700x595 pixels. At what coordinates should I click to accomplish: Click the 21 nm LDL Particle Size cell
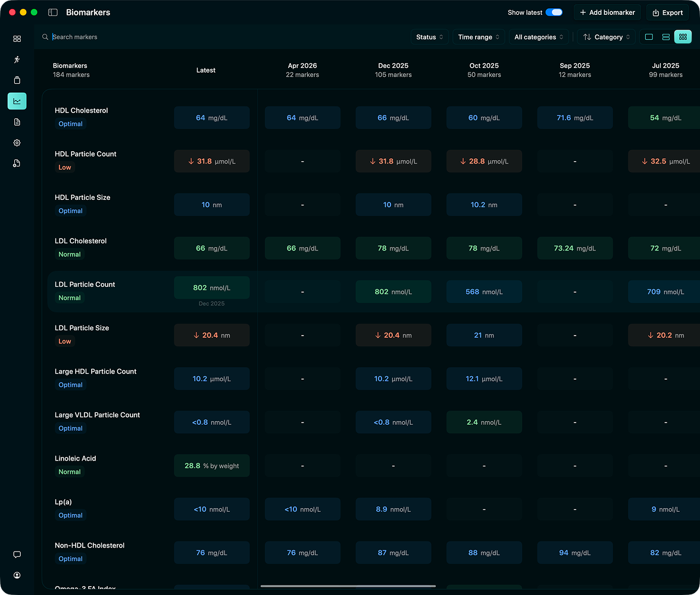coord(484,335)
